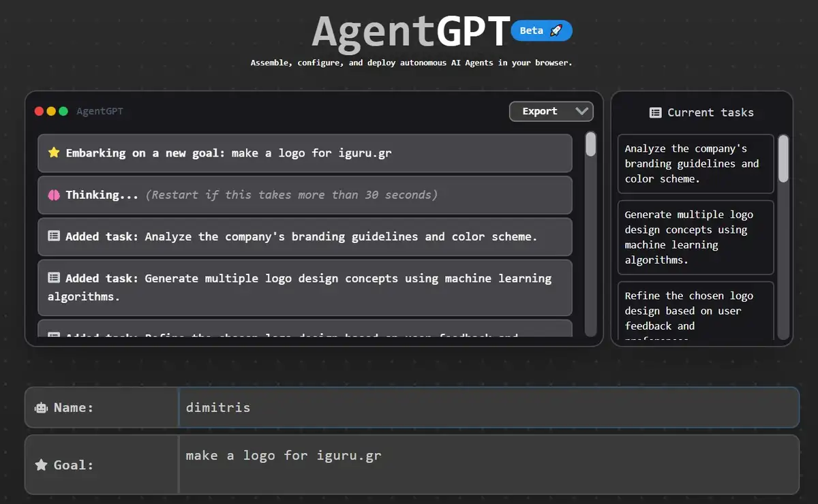Click the Name: label
The width and height of the screenshot is (818, 504).
74,407
